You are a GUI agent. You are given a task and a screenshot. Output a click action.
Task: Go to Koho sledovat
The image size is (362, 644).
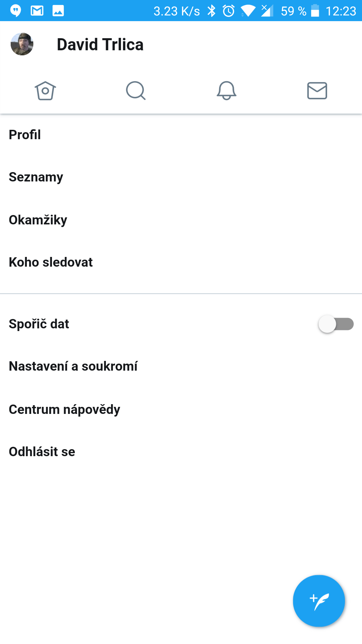click(x=51, y=262)
